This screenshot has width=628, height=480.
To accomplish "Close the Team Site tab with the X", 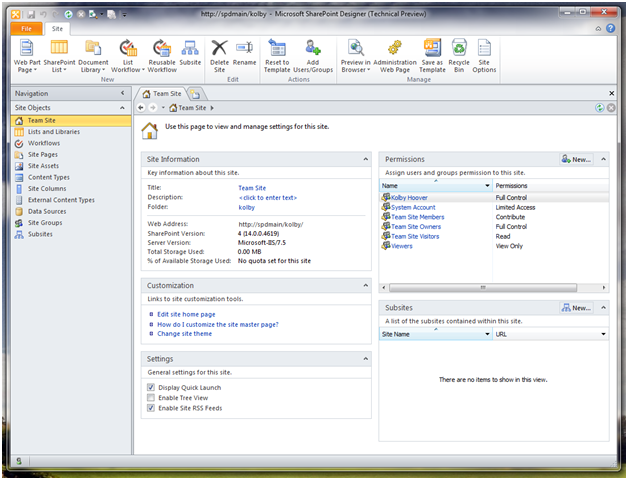I will click(612, 93).
